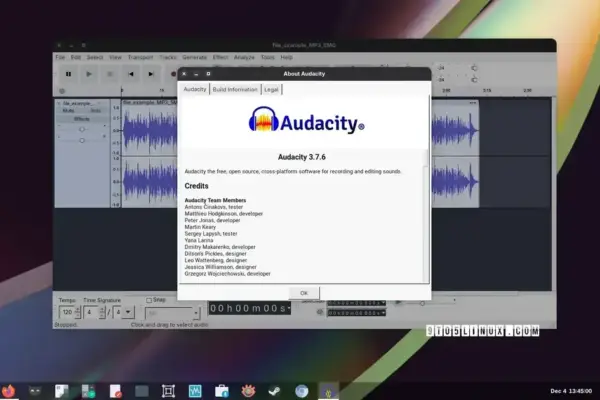Screen dimensions: 600x400
Task: Open the track Effects button
Action: (x=82, y=119)
